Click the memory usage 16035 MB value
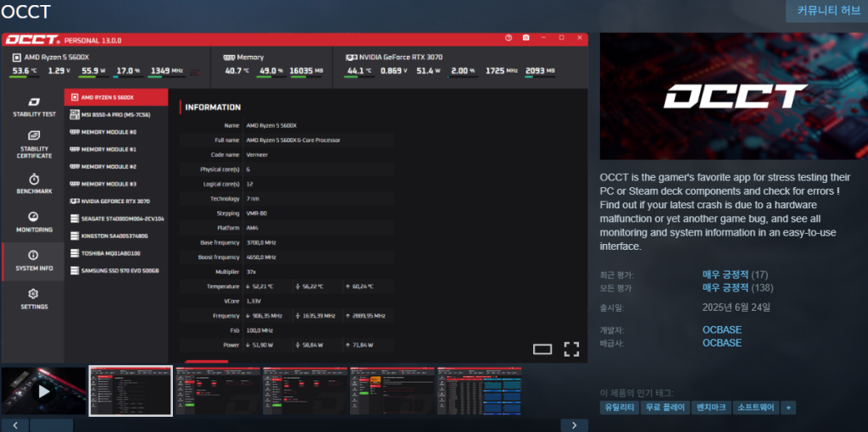The height and width of the screenshot is (432, 868). 306,71
